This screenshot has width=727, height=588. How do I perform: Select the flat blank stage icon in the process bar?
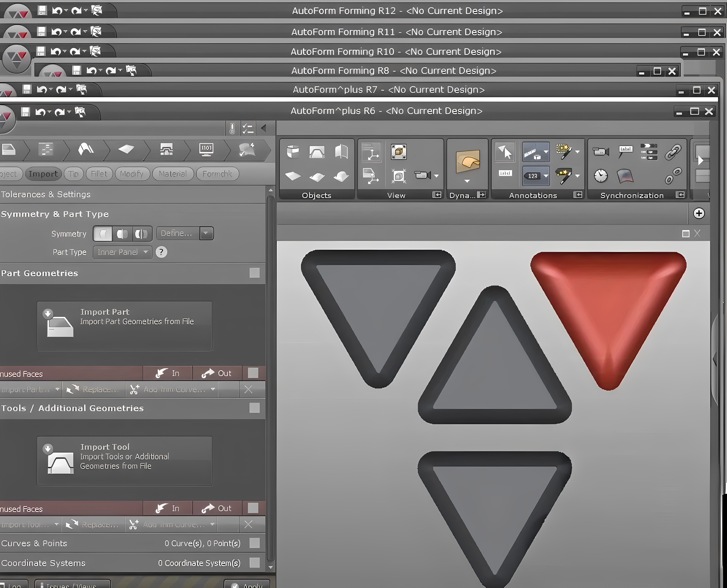pos(126,149)
